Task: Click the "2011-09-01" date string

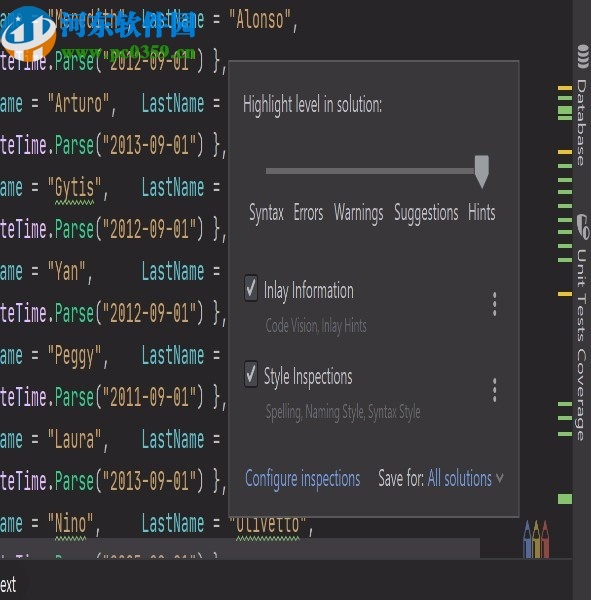Action: pyautogui.click(x=149, y=397)
